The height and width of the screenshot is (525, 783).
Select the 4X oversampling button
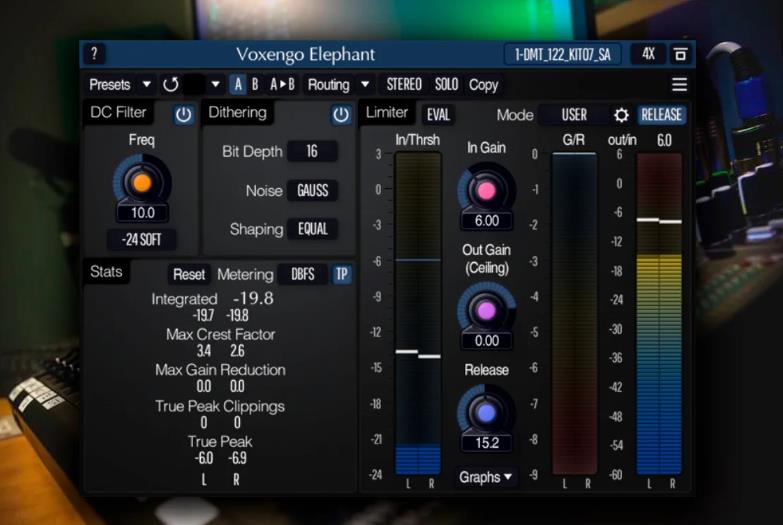pyautogui.click(x=648, y=54)
